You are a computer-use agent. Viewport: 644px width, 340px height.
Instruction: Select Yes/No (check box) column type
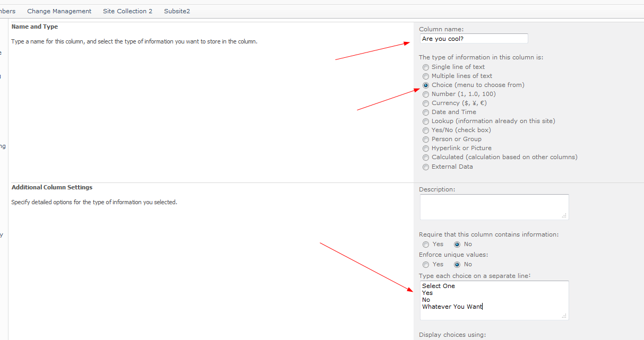pos(426,130)
